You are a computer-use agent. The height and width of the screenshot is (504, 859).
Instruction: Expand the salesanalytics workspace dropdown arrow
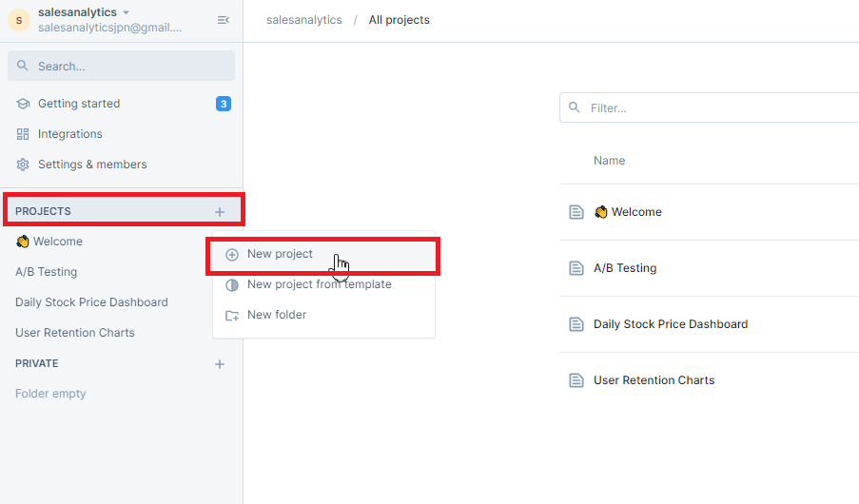[126, 12]
